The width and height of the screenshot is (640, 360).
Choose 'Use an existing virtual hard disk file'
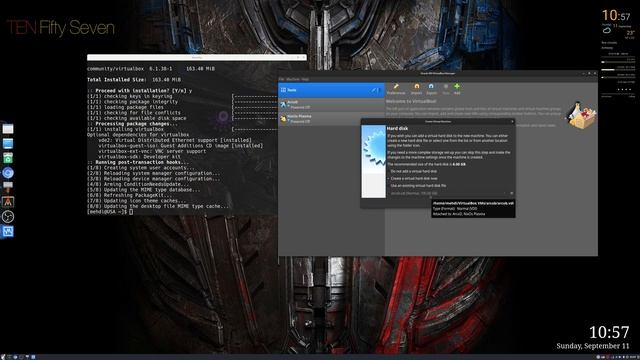point(417,185)
